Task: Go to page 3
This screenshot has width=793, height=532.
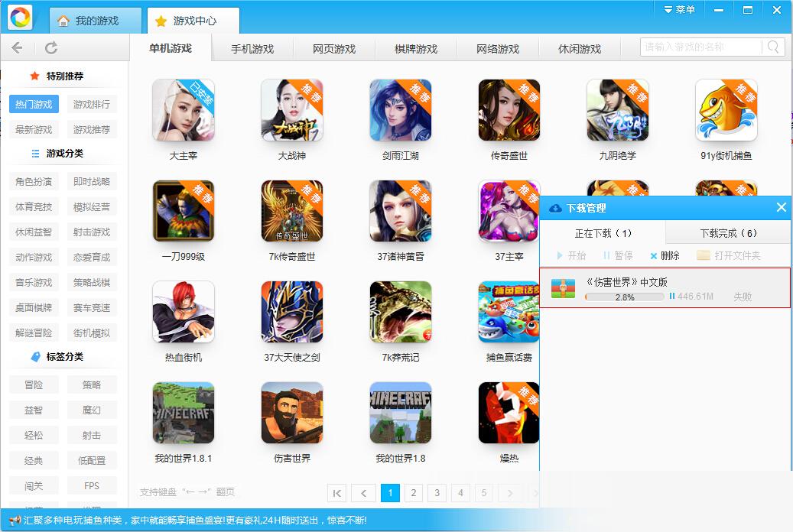Action: [437, 492]
